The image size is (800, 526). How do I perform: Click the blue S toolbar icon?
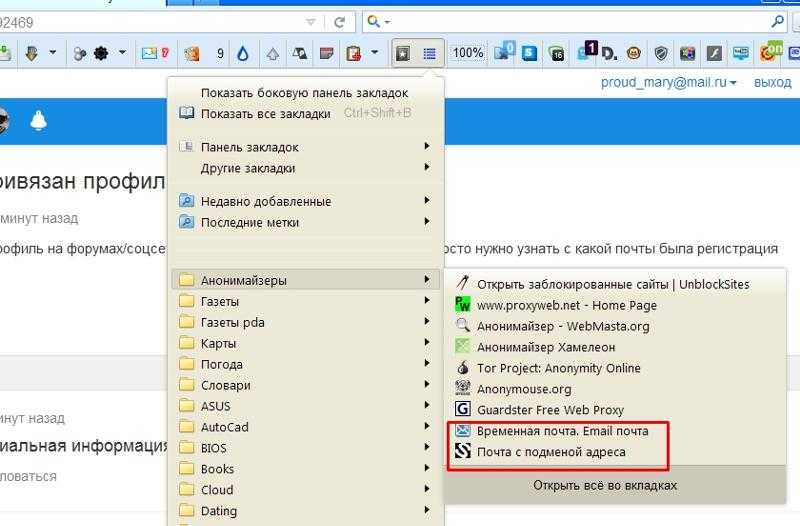[530, 53]
